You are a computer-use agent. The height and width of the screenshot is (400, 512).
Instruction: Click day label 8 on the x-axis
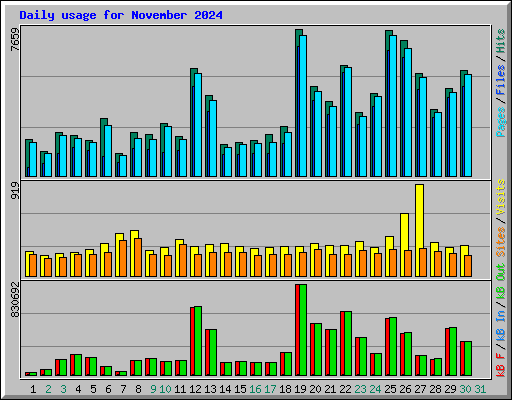(x=138, y=389)
